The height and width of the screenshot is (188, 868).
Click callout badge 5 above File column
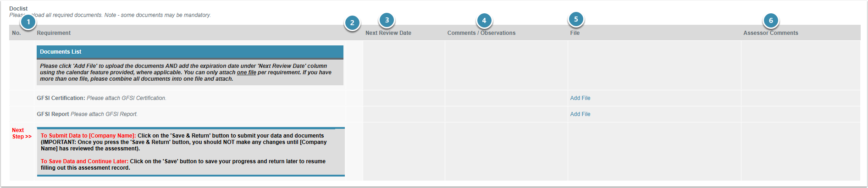pos(576,19)
